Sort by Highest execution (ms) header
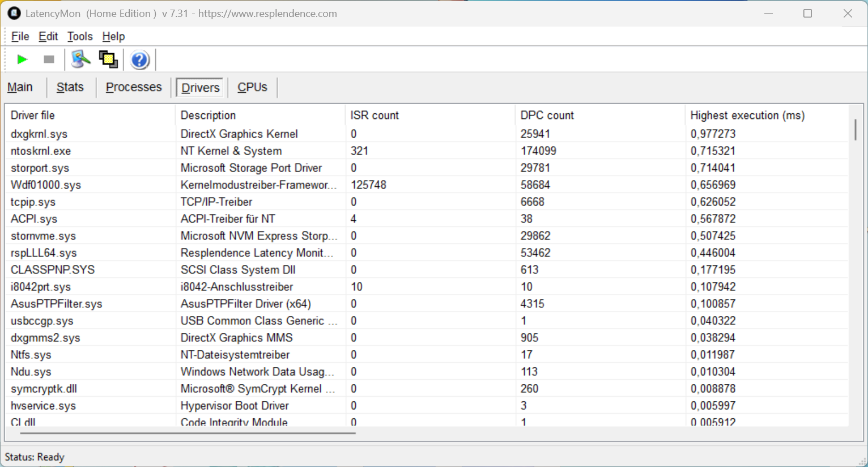 point(767,115)
